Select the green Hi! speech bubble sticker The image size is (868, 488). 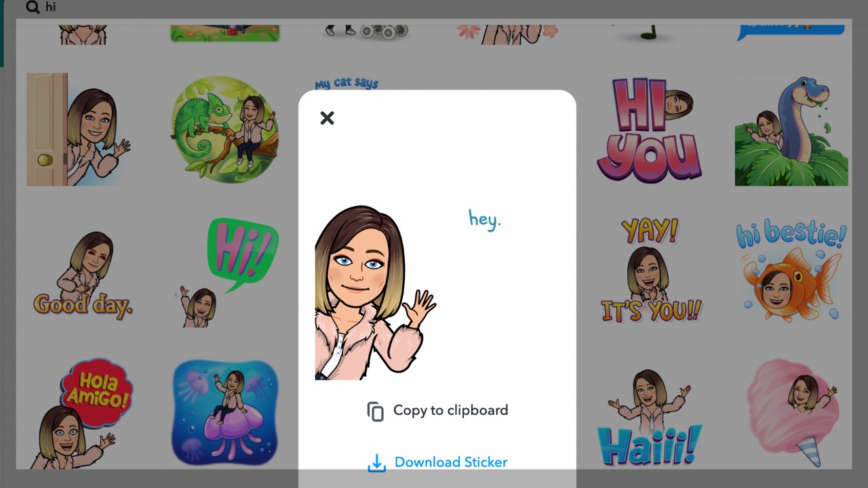(227, 272)
